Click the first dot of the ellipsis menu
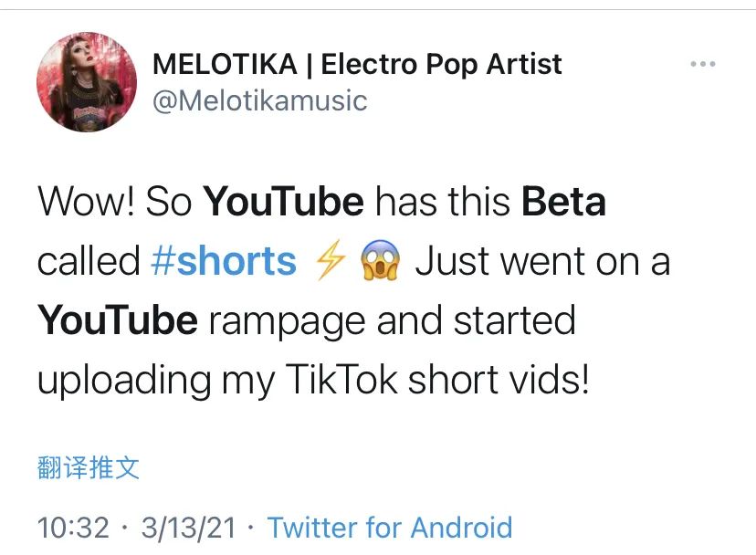The image size is (756, 555). tap(691, 62)
